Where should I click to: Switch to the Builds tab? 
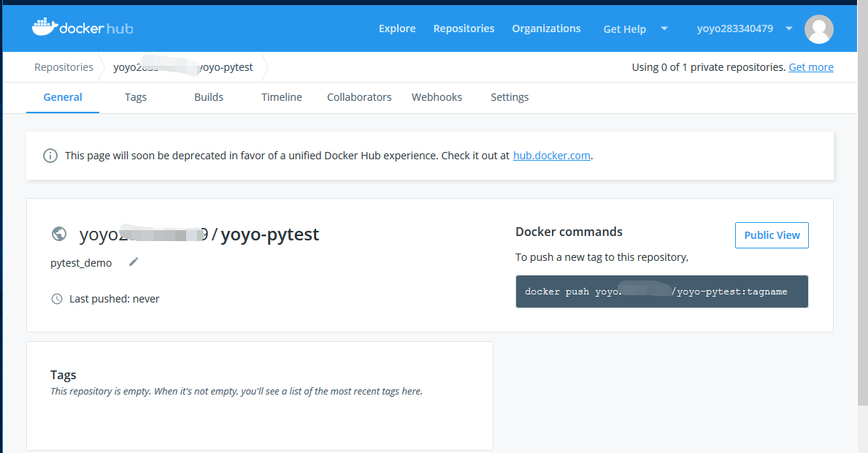coord(209,97)
